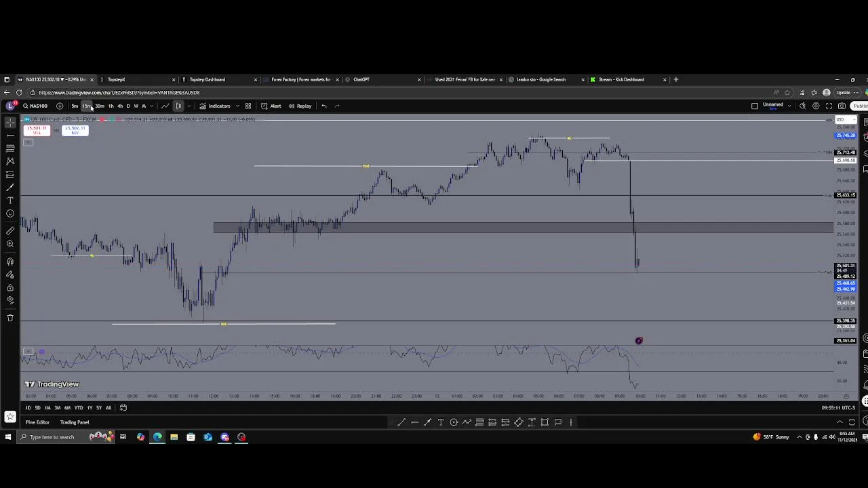Open the Indicators dialog

pyautogui.click(x=215, y=106)
